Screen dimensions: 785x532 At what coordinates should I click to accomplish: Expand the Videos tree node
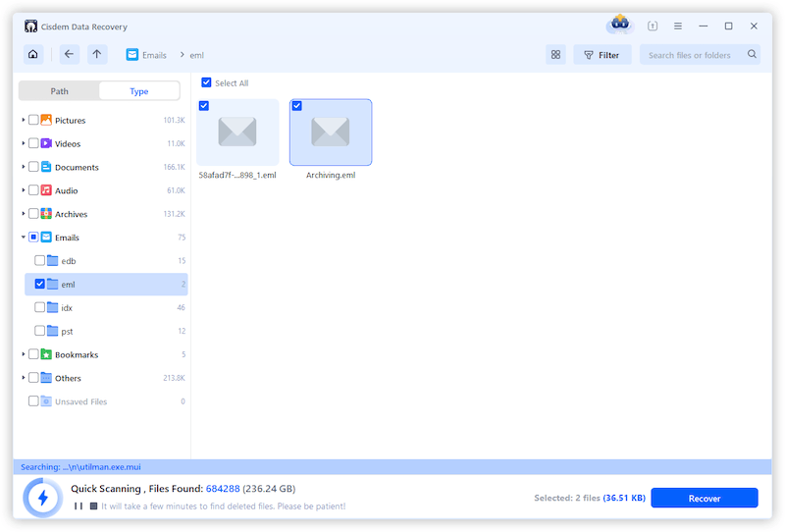[23, 143]
